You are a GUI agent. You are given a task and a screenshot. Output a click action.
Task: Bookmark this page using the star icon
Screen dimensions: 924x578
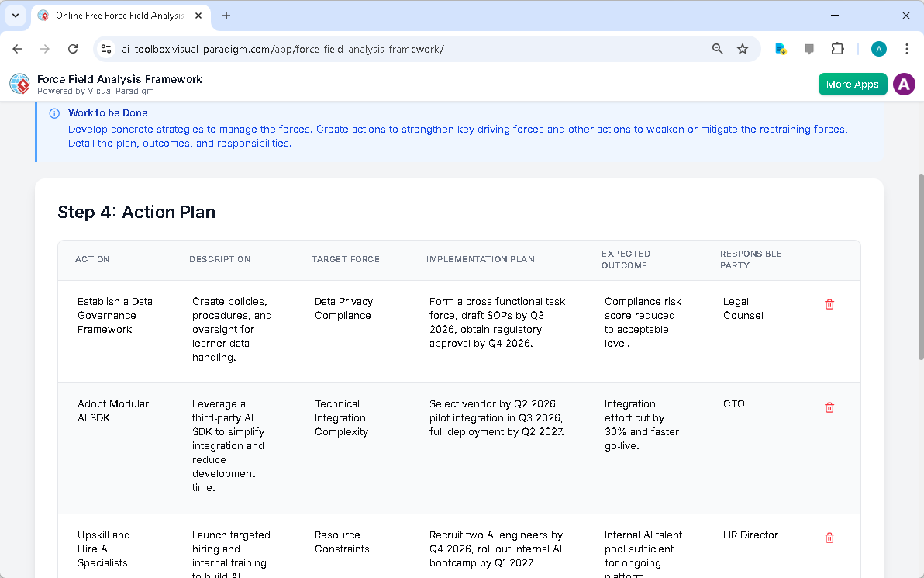coord(743,48)
